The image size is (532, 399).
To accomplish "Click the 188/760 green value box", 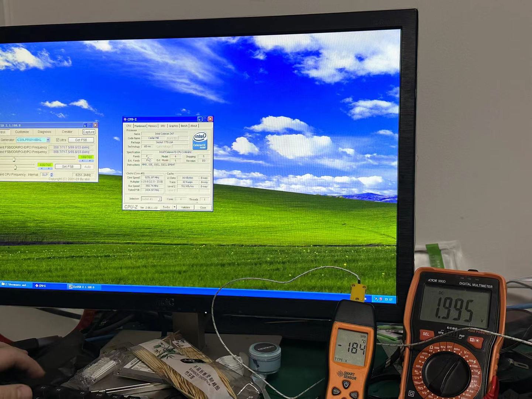I will pyautogui.click(x=86, y=157).
